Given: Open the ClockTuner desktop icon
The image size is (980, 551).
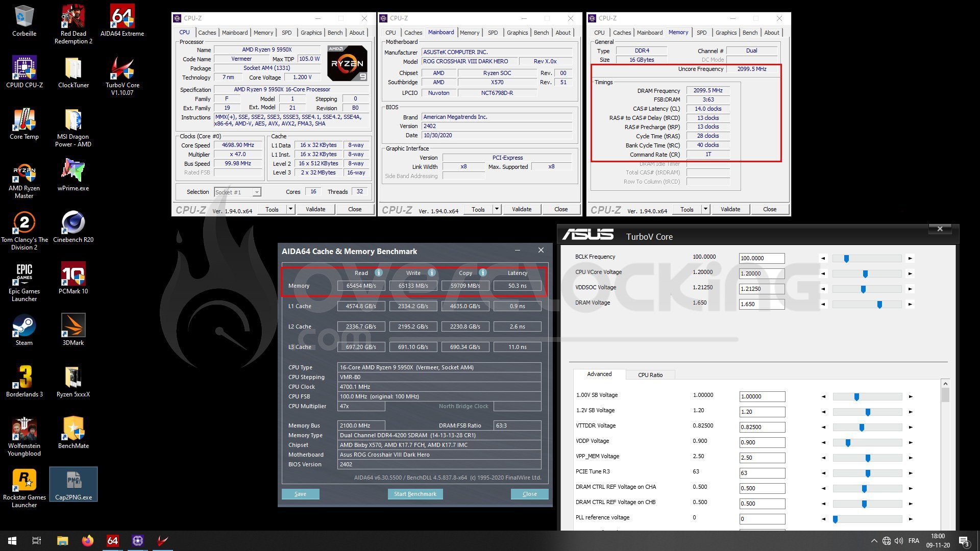Looking at the screenshot, I should coord(73,72).
